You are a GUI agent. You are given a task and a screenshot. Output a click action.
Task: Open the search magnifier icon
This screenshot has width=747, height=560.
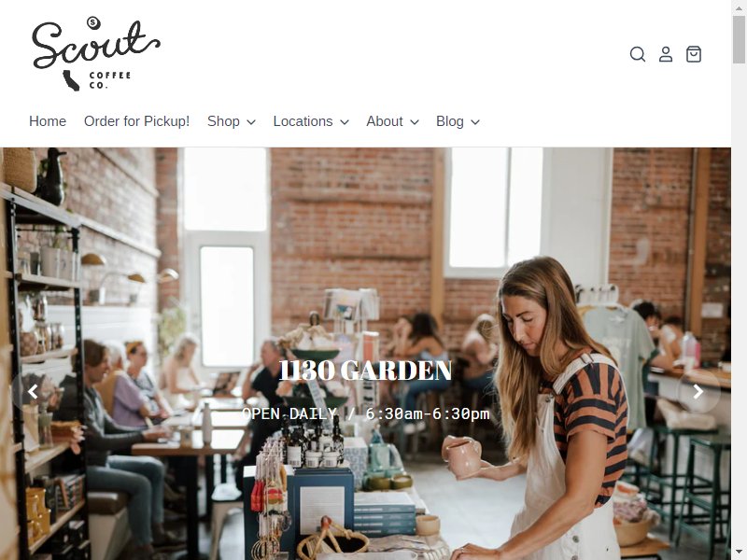pyautogui.click(x=638, y=54)
